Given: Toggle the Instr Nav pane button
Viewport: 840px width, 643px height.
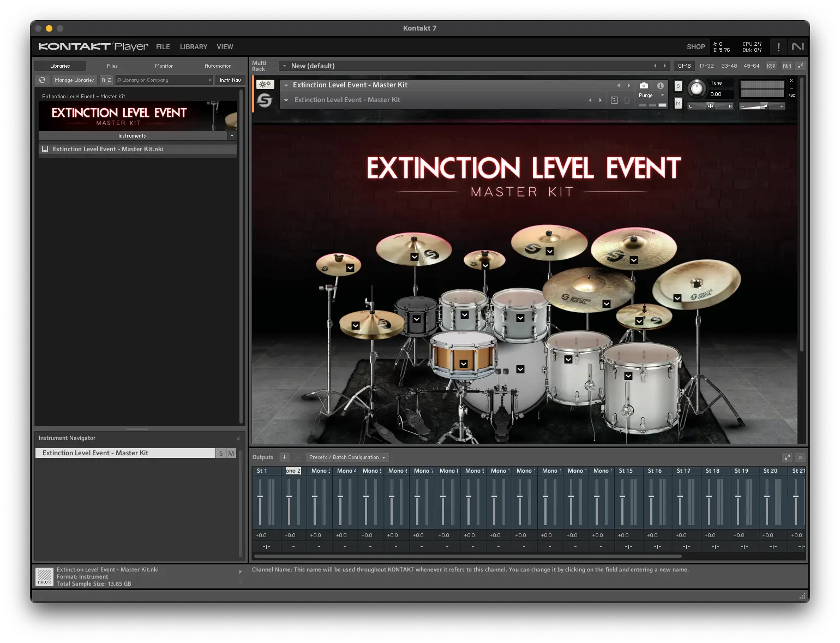Looking at the screenshot, I should tap(230, 80).
